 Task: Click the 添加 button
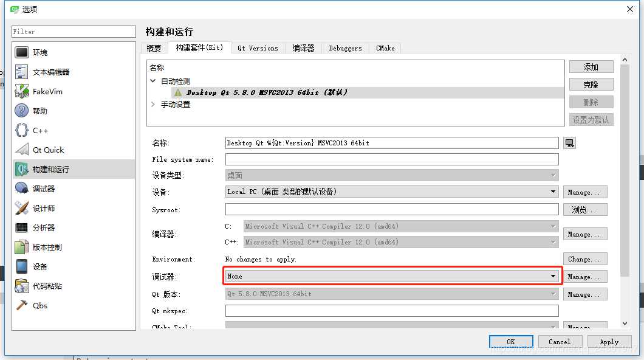591,67
